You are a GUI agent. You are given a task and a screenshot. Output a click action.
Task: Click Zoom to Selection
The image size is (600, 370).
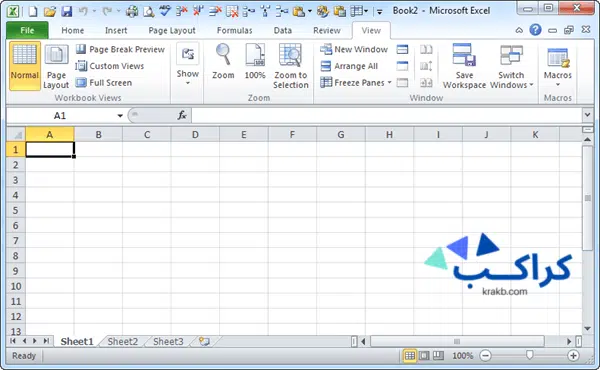[290, 66]
